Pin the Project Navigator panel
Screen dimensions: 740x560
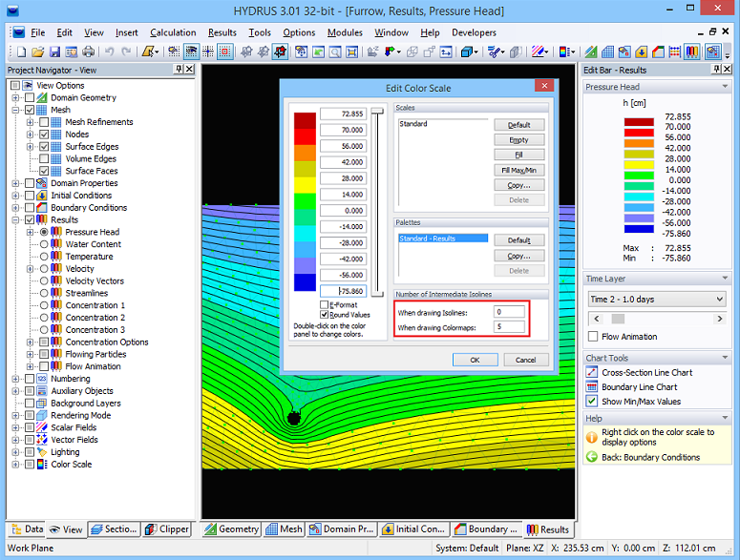click(179, 70)
